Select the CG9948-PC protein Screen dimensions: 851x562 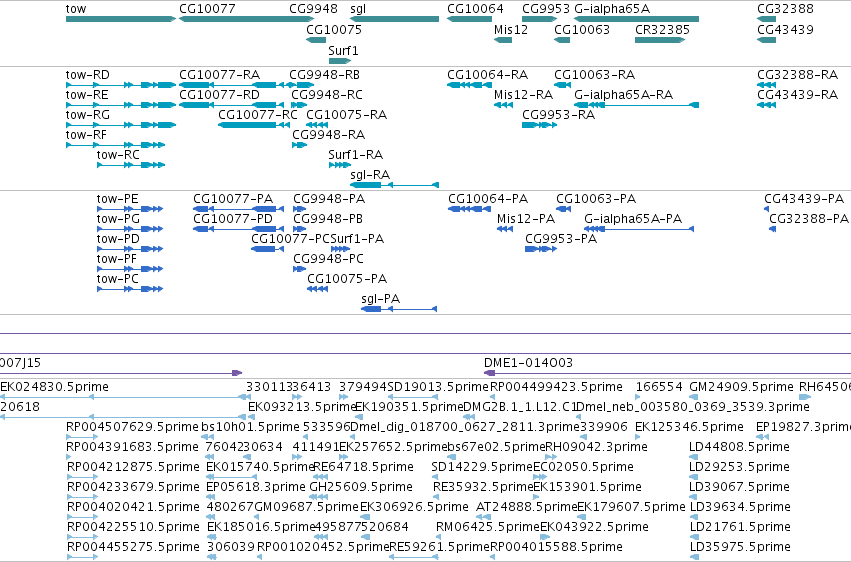click(x=300, y=269)
